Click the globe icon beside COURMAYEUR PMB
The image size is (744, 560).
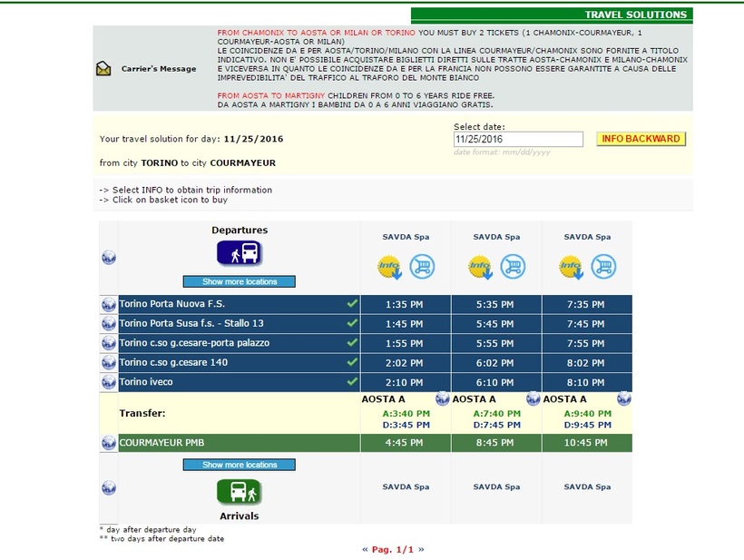pyautogui.click(x=109, y=444)
